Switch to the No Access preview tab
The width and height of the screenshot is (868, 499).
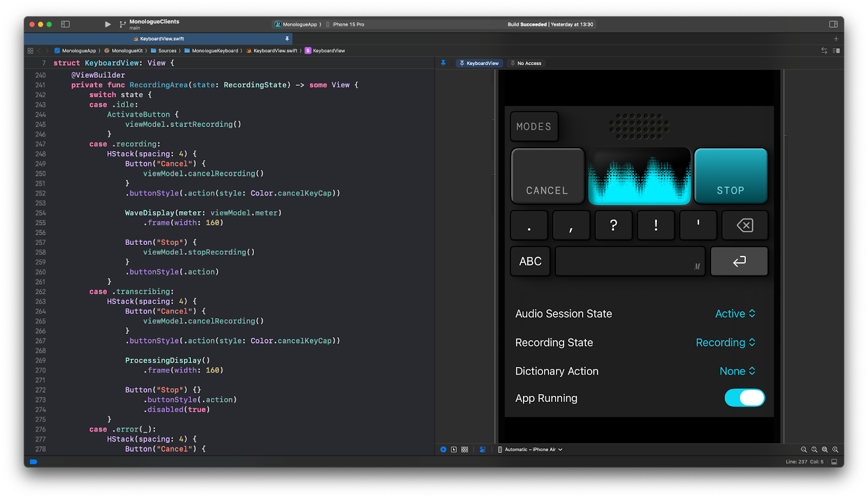click(526, 63)
